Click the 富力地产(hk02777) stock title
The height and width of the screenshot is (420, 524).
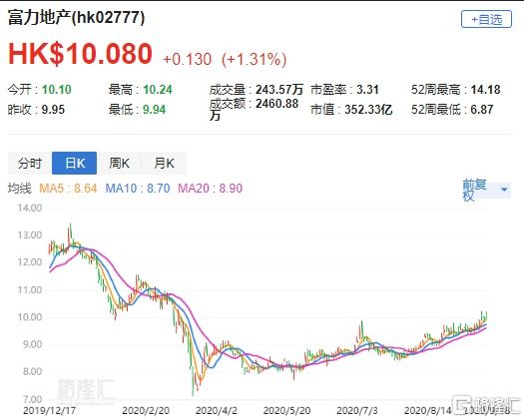point(76,17)
